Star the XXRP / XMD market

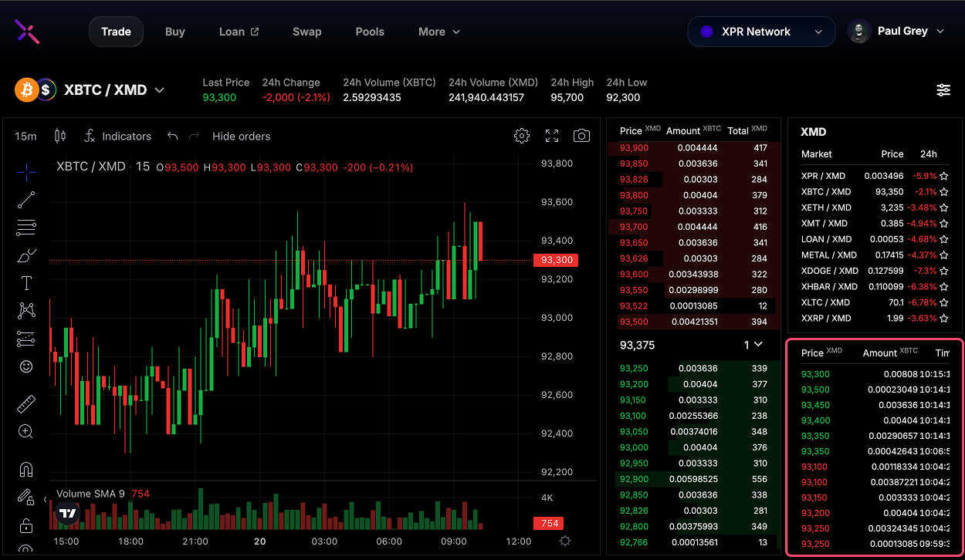click(943, 318)
